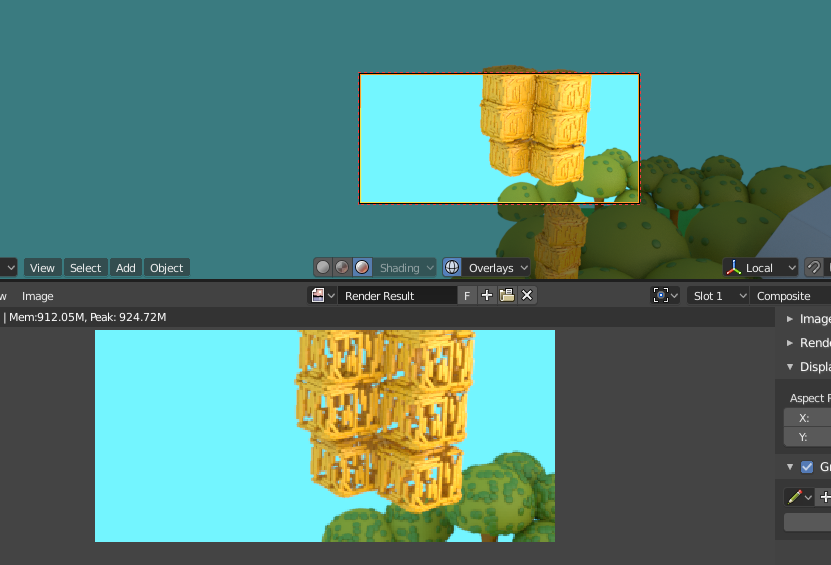Open the Object menu
Viewport: 831px width, 565px height.
[166, 268]
